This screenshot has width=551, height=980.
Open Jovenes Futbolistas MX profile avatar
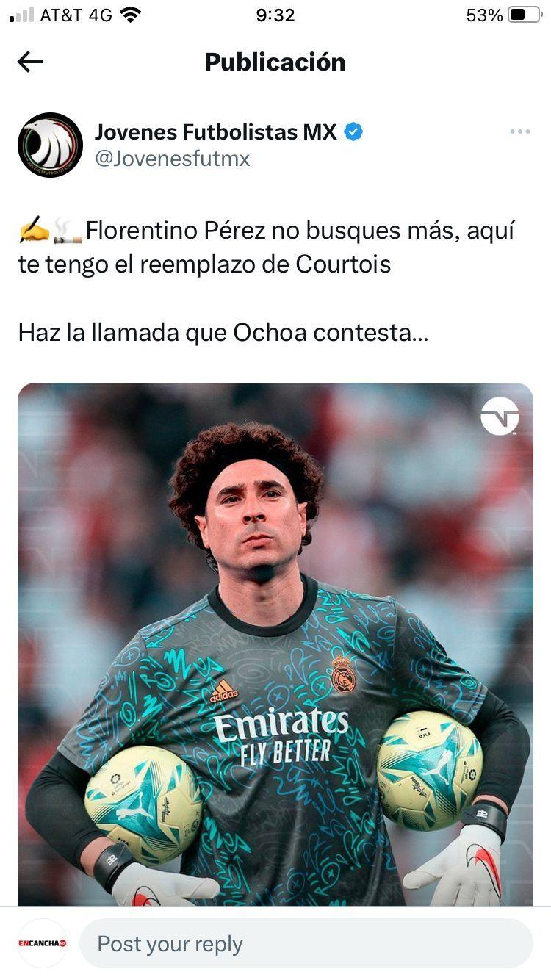(x=50, y=145)
